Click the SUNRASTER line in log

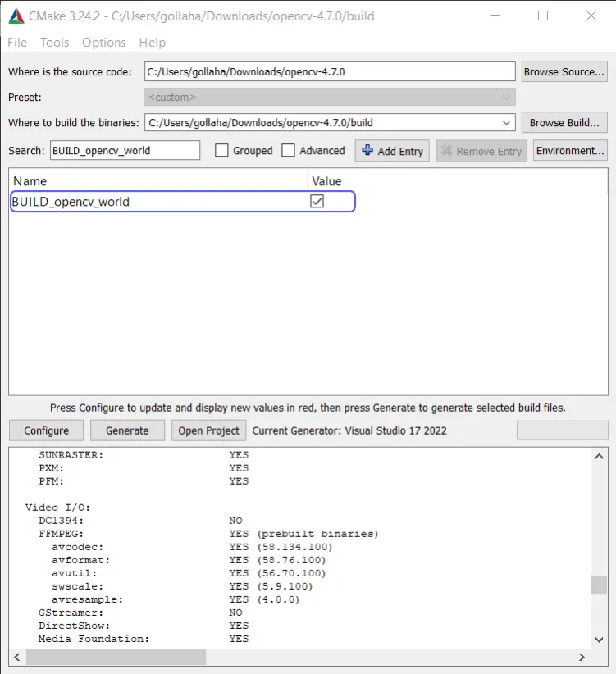[x=144, y=455]
